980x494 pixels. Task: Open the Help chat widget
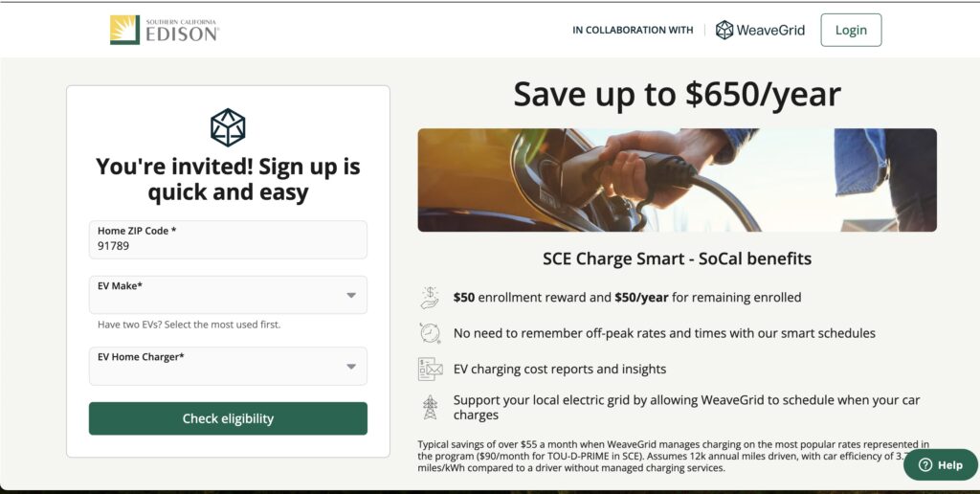click(941, 465)
